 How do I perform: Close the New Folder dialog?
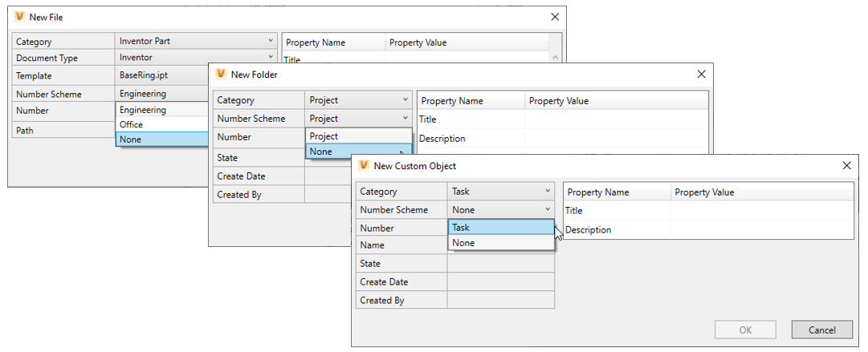(701, 75)
